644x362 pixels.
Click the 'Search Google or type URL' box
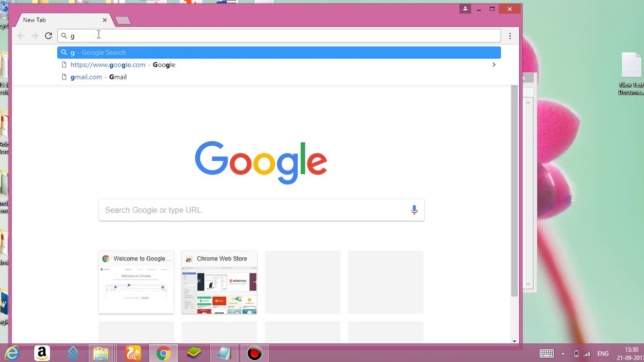[x=261, y=210]
